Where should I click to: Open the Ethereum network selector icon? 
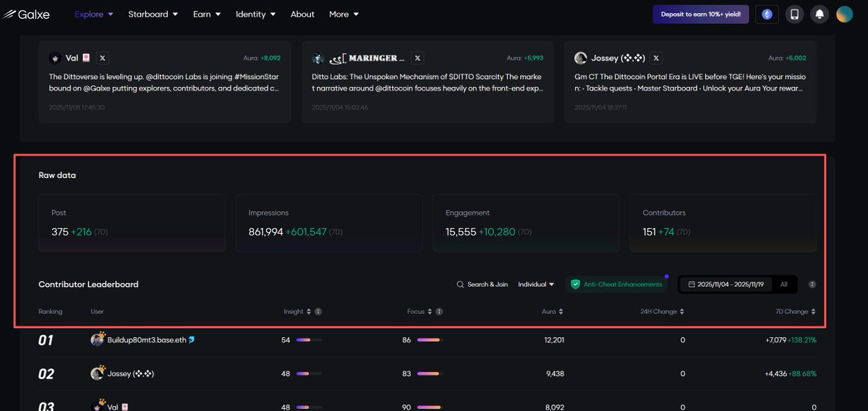click(x=767, y=14)
